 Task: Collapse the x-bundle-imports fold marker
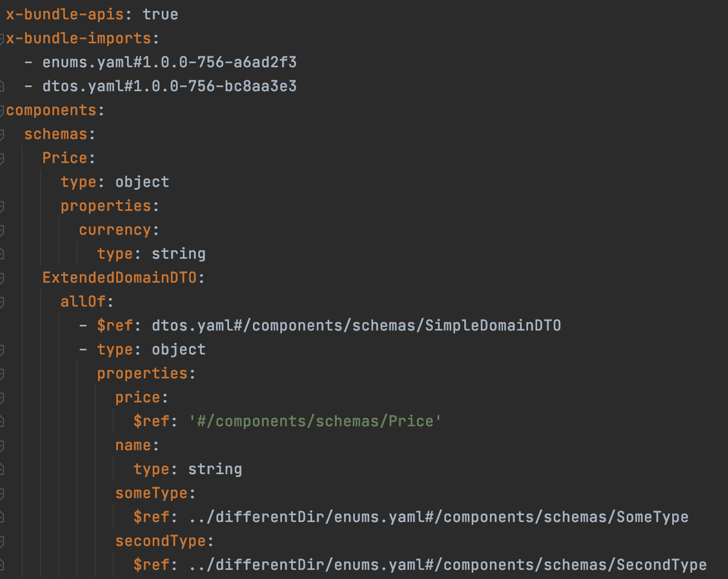(2, 39)
